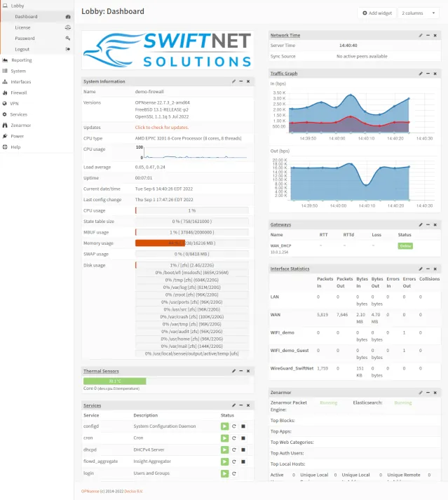The image size is (448, 500).
Task: Open the Deciso B.V. footer link
Action: tap(134, 492)
